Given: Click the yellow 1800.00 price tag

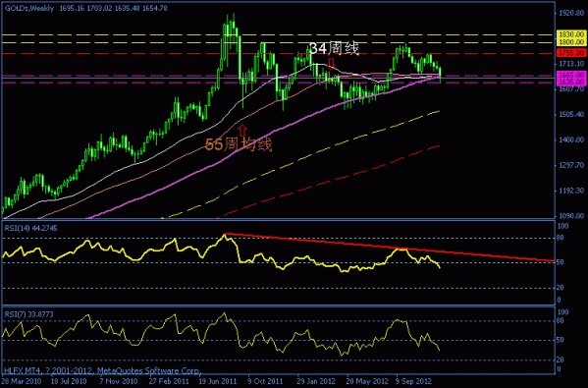Looking at the screenshot, I should click(x=571, y=42).
